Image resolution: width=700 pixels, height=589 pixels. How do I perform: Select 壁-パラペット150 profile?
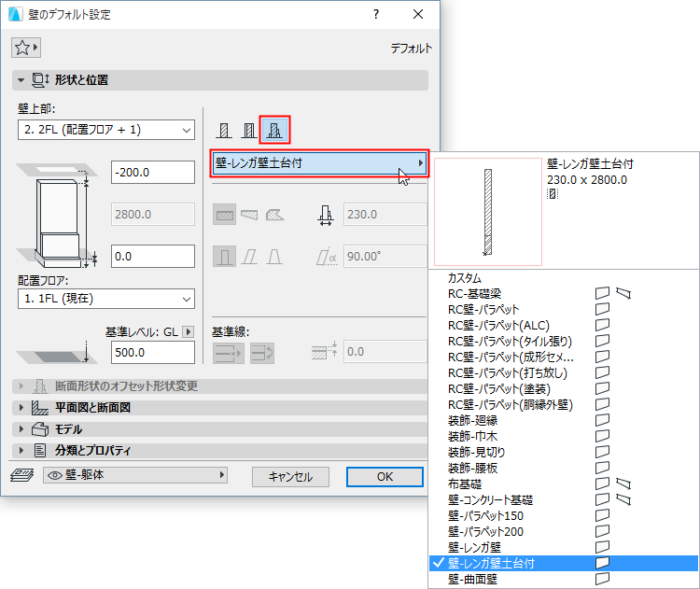click(x=564, y=515)
